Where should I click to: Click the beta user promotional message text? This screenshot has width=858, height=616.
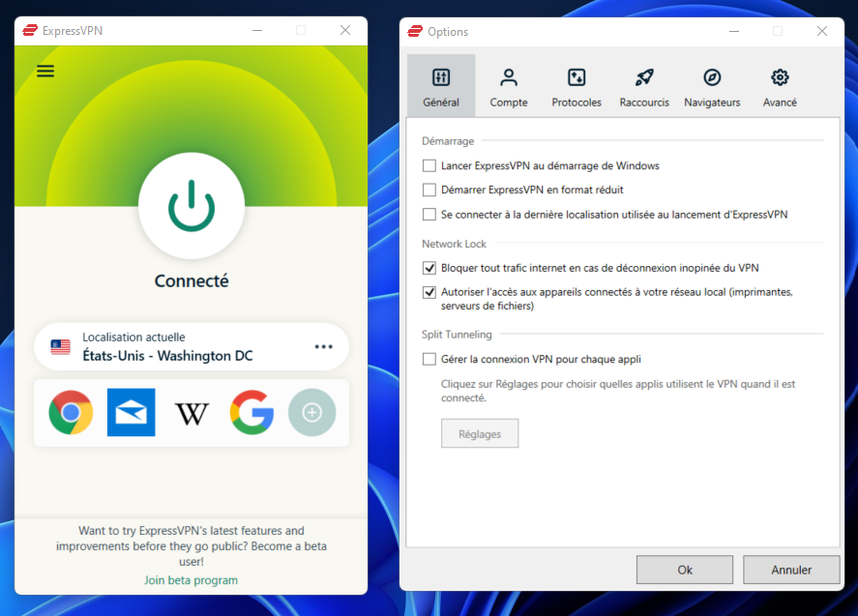click(x=191, y=546)
